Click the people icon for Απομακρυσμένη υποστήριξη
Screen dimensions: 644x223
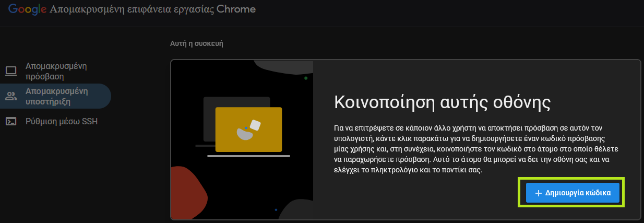coord(11,96)
